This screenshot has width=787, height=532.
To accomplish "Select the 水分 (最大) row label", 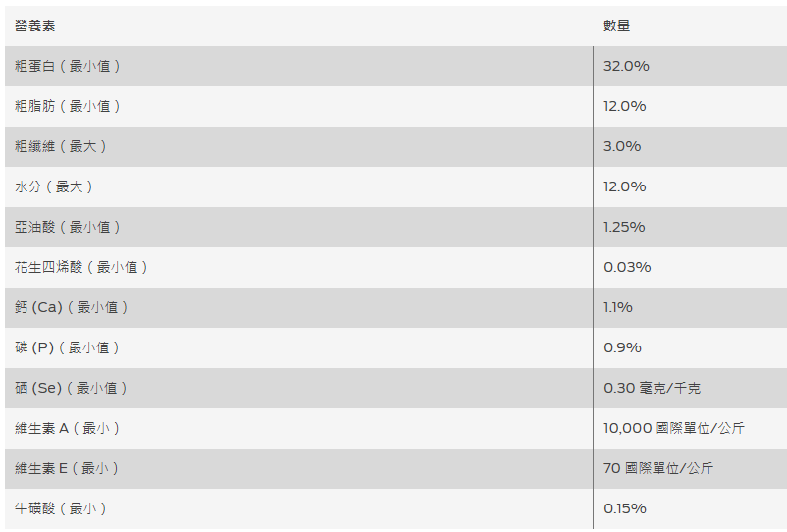I will pos(54,186).
